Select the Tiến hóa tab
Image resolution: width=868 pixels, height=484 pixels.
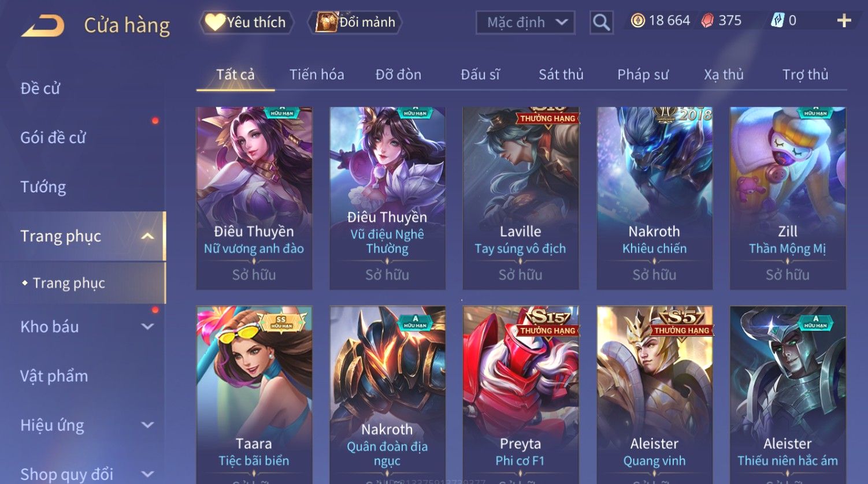click(317, 75)
